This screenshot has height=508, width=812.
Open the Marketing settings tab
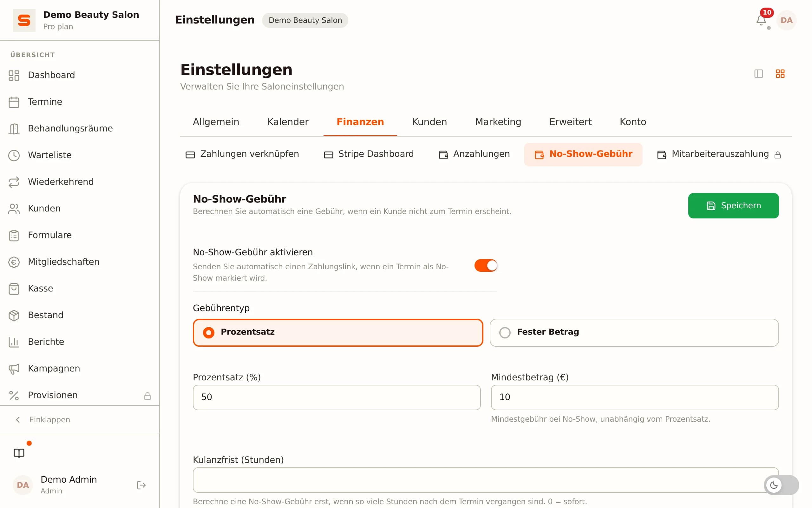tap(498, 122)
